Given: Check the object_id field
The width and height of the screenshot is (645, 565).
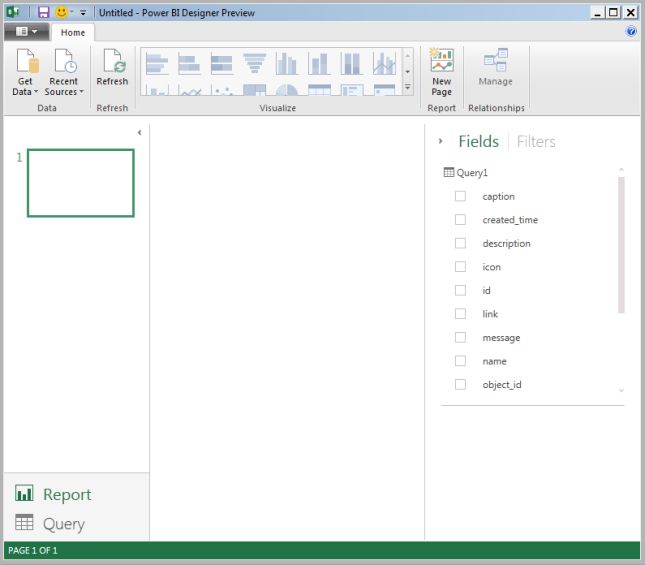Looking at the screenshot, I should [460, 384].
